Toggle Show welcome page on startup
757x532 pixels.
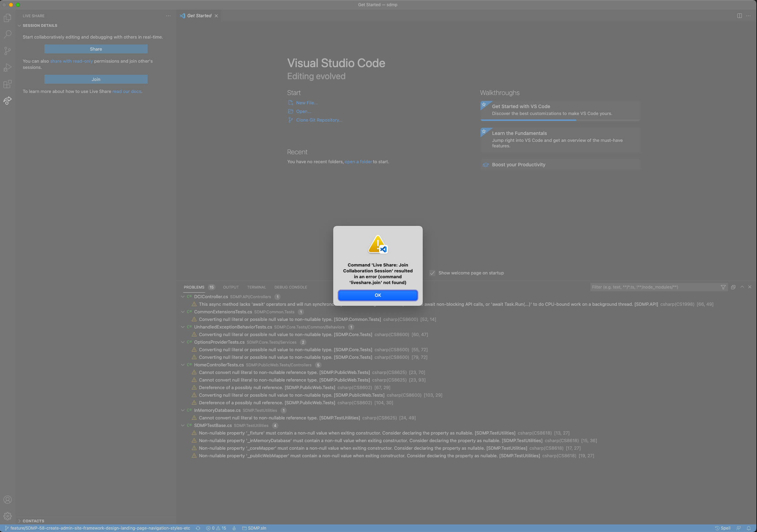(x=432, y=273)
